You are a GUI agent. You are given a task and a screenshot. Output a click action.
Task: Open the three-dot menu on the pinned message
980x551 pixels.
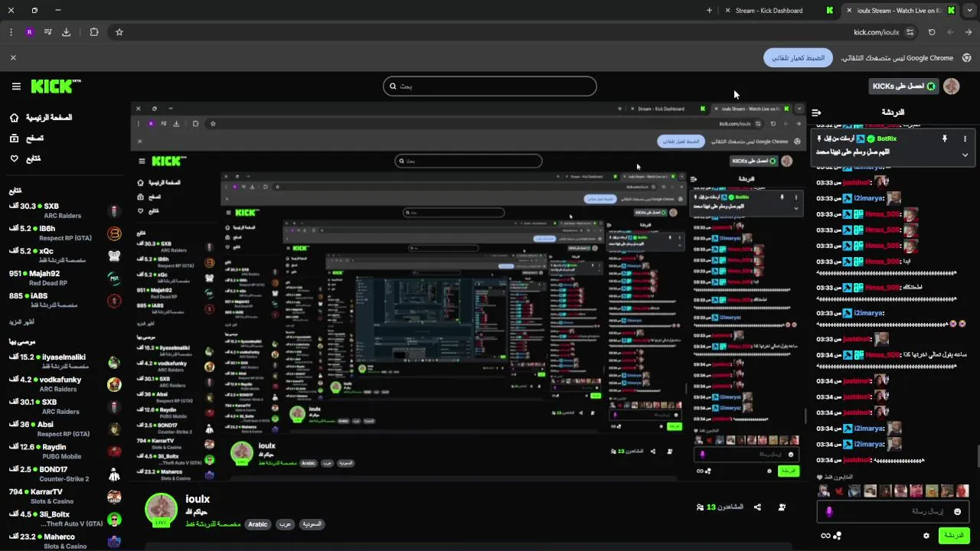pyautogui.click(x=965, y=139)
